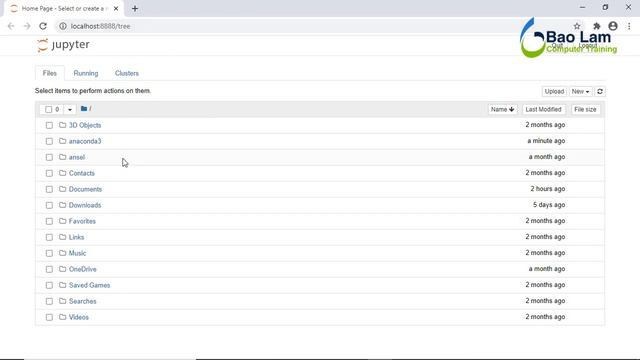Image resolution: width=640 pixels, height=360 pixels.
Task: Check the Downloads folder checkbox
Action: coord(49,205)
